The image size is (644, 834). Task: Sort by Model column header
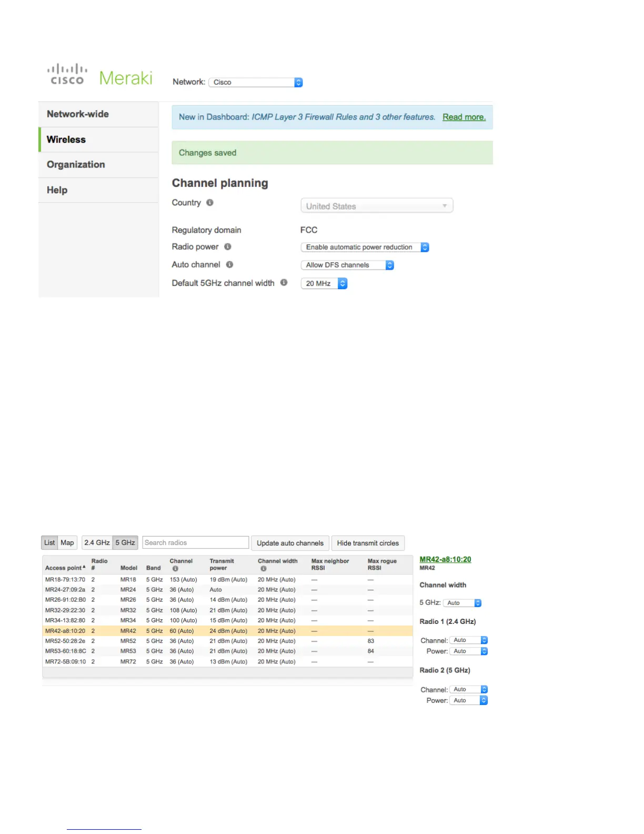click(x=129, y=568)
